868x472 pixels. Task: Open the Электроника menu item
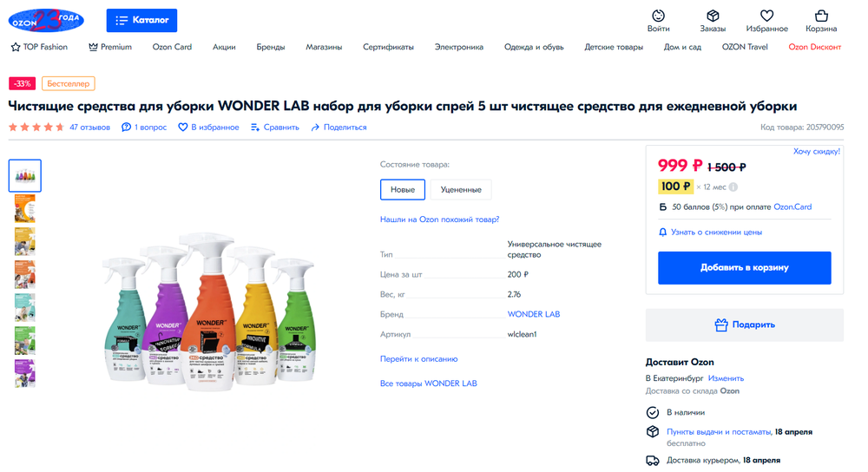(459, 47)
